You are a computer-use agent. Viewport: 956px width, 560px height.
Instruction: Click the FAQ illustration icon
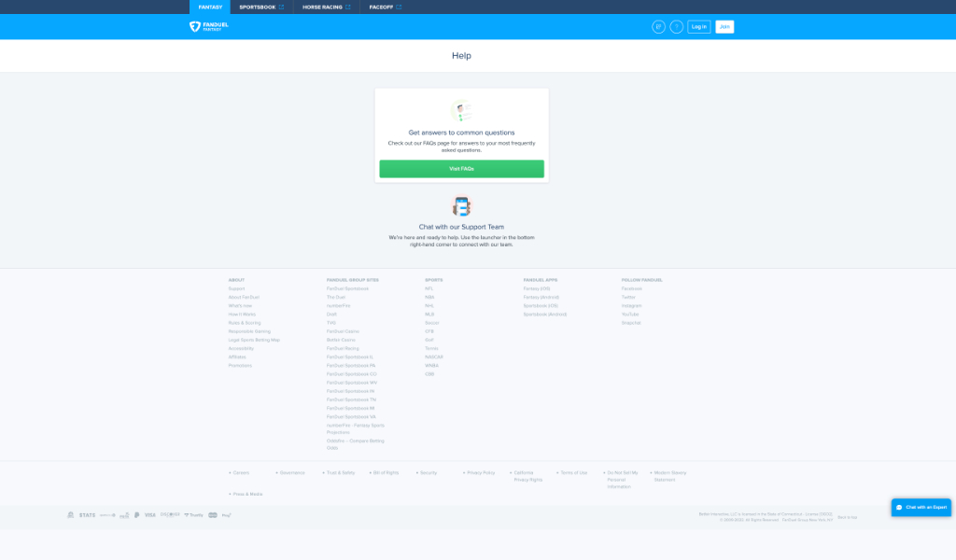coord(461,111)
